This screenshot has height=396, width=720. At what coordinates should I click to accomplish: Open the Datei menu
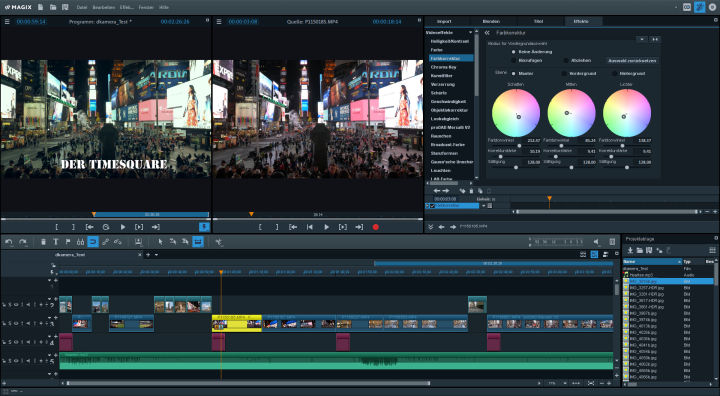(82, 7)
